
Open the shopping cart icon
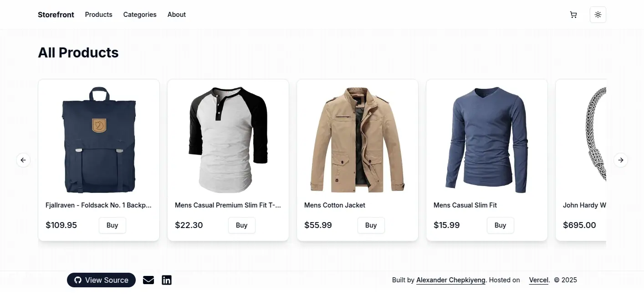(573, 14)
